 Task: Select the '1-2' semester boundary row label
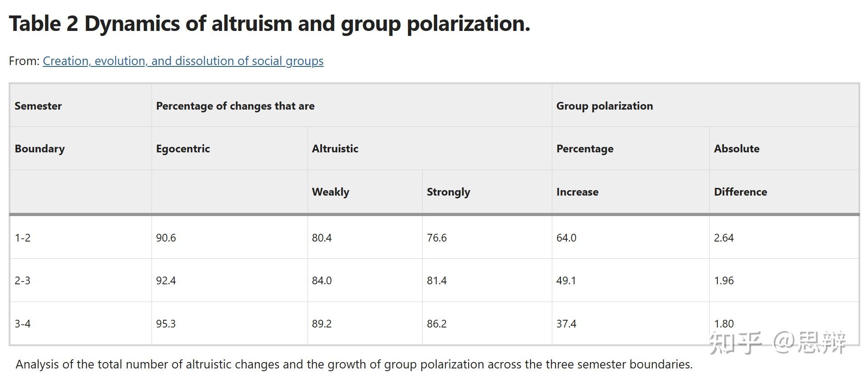tap(23, 238)
